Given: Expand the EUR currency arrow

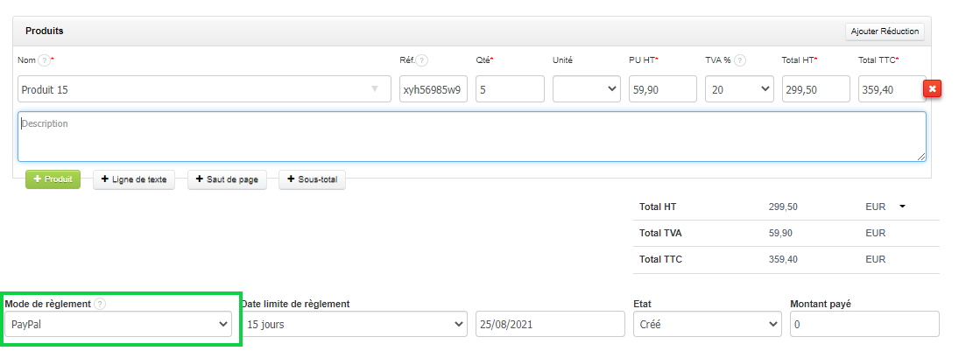Looking at the screenshot, I should click(x=901, y=207).
